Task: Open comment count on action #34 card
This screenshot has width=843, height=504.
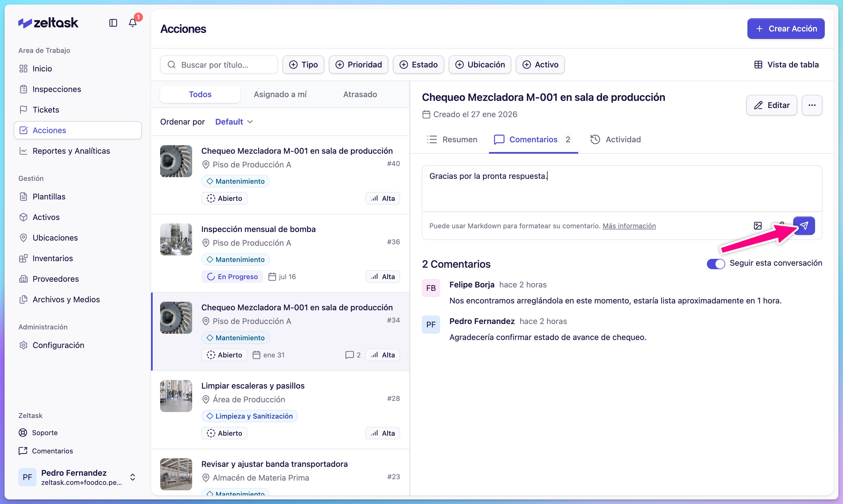Action: 353,355
